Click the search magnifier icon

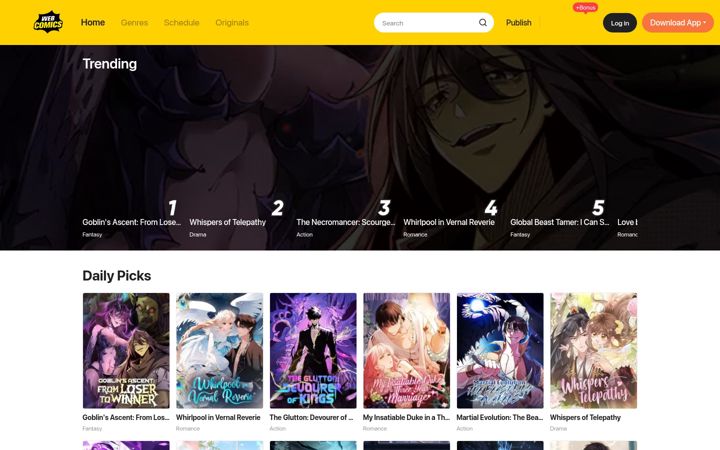coord(483,22)
